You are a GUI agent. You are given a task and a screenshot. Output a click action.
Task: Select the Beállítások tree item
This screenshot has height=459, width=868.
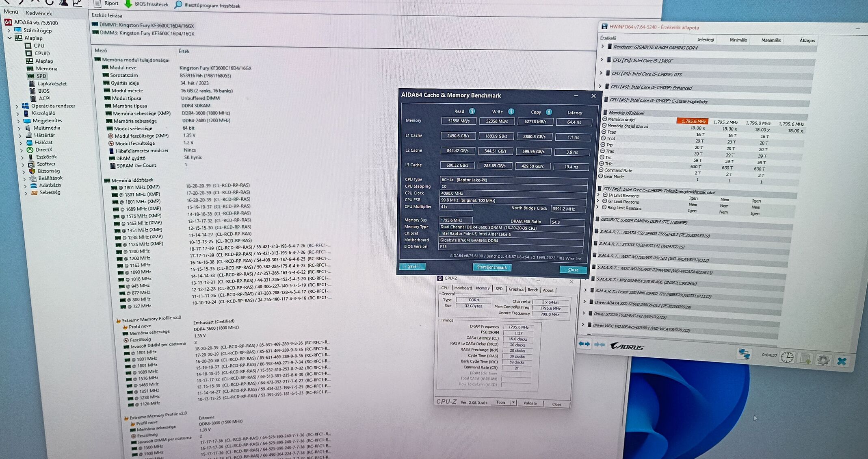pyautogui.click(x=50, y=178)
